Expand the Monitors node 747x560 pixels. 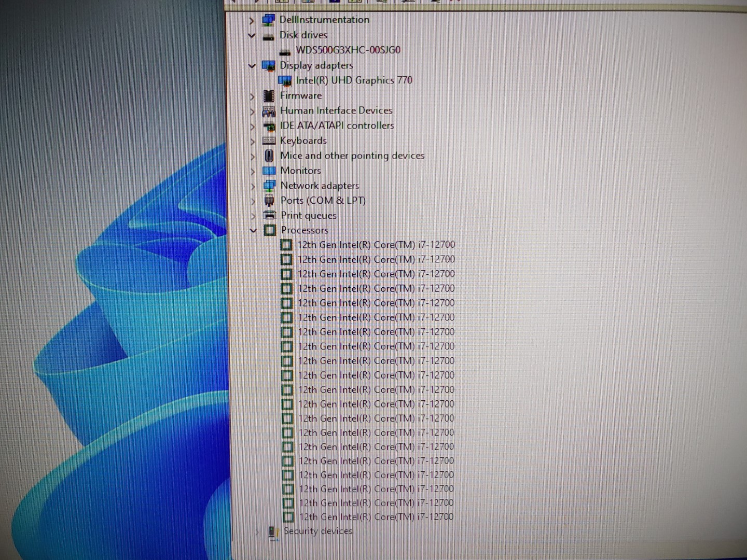coord(253,171)
